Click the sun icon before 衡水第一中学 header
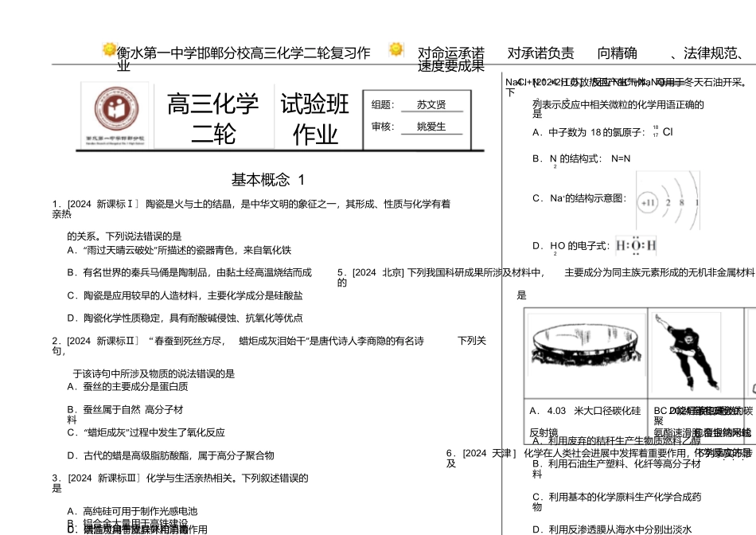The height and width of the screenshot is (535, 756). click(x=110, y=49)
